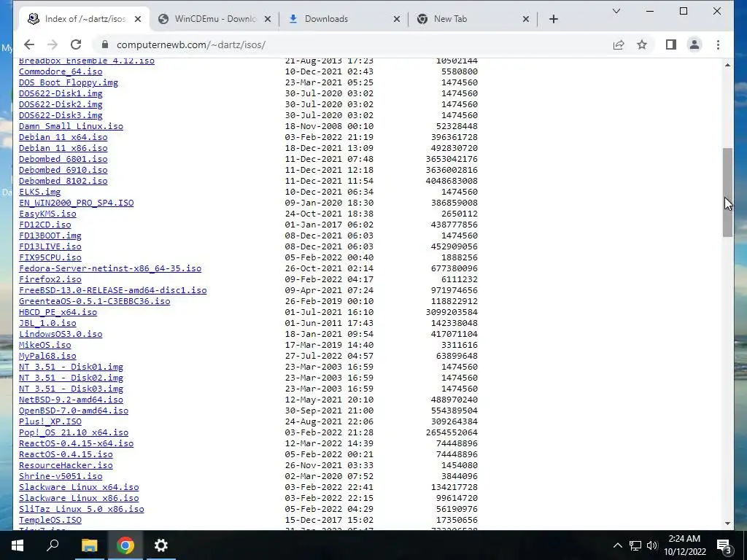The height and width of the screenshot is (560, 747).
Task: Open Chrome three-dot menu
Action: click(718, 44)
